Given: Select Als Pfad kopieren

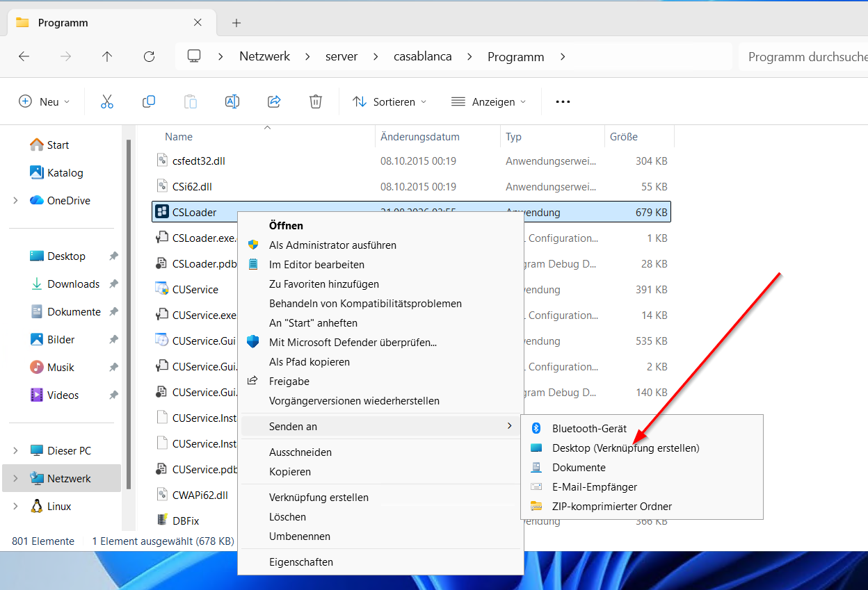Looking at the screenshot, I should click(x=380, y=362).
